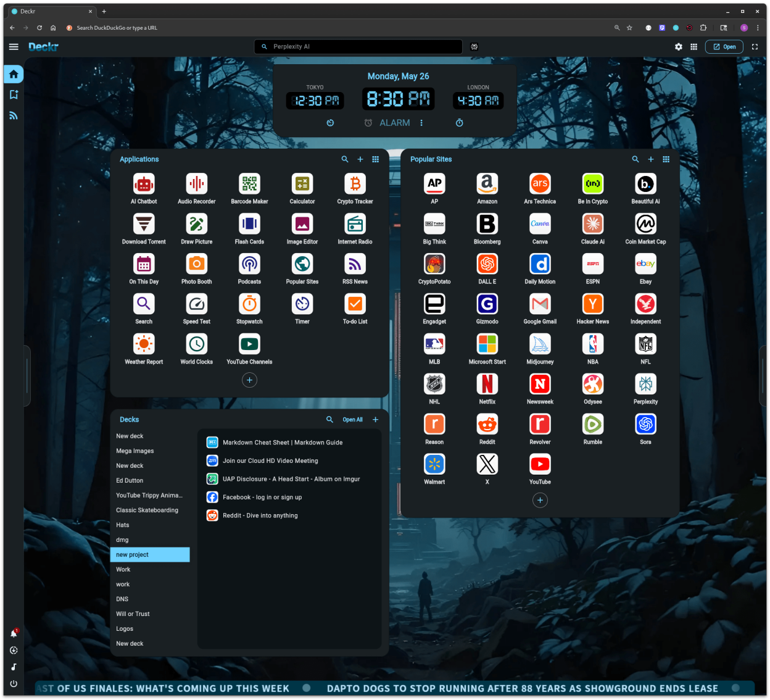Image resolution: width=770 pixels, height=700 pixels.
Task: Launch the Audio Recorder app
Action: tap(196, 184)
